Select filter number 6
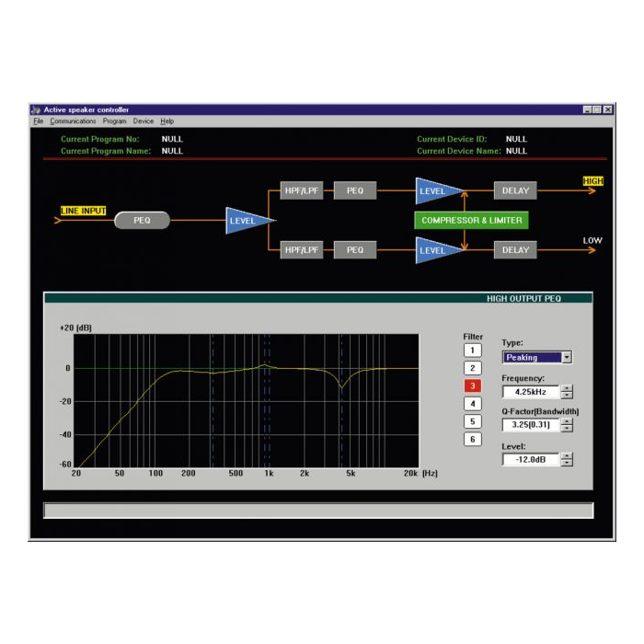This screenshot has width=644, height=644. 472,439
